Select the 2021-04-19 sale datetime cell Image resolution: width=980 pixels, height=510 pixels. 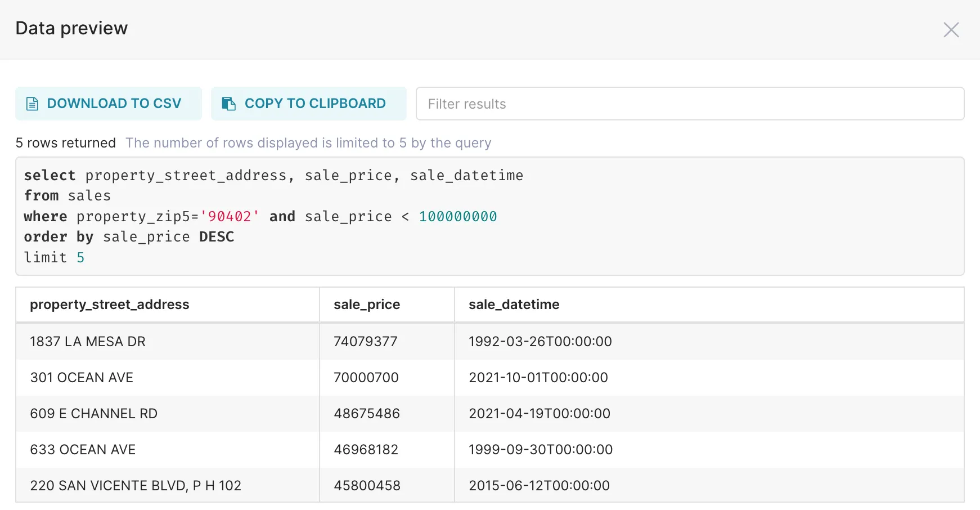pyautogui.click(x=540, y=414)
